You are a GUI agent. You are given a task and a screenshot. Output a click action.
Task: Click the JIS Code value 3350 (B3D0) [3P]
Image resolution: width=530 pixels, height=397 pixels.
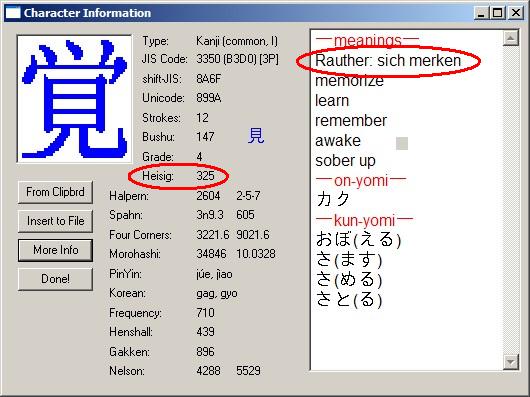click(x=237, y=59)
